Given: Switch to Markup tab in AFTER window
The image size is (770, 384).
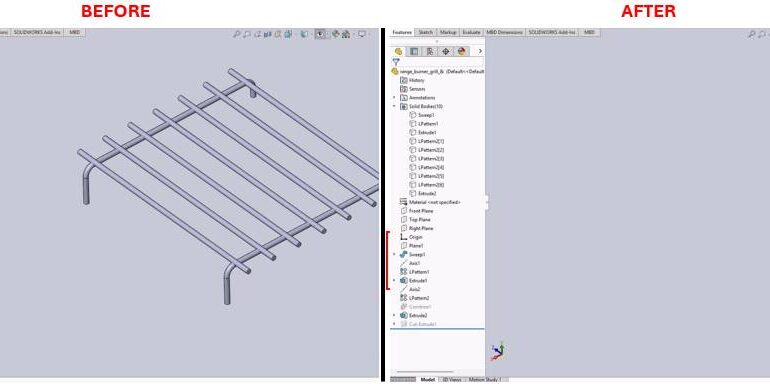Looking at the screenshot, I should [x=448, y=32].
